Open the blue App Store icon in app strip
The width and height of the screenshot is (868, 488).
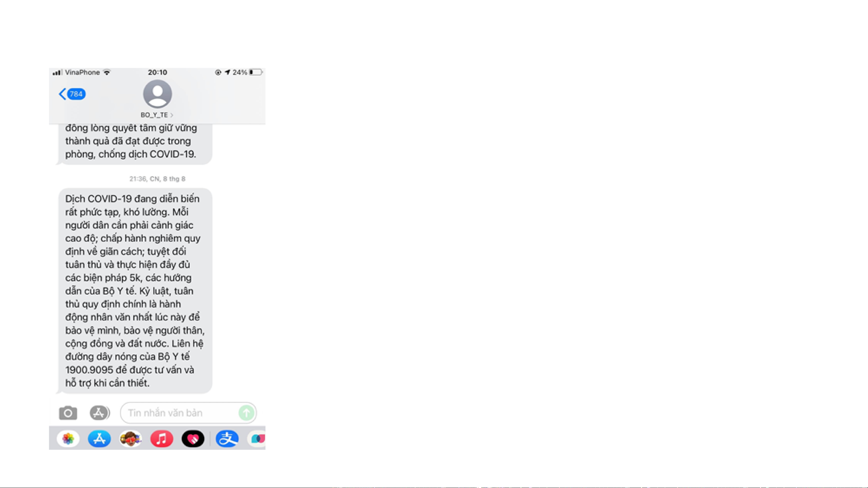pyautogui.click(x=99, y=439)
